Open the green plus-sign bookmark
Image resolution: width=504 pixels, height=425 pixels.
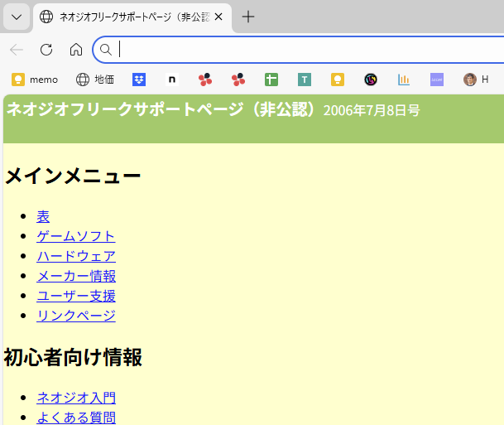pos(271,80)
